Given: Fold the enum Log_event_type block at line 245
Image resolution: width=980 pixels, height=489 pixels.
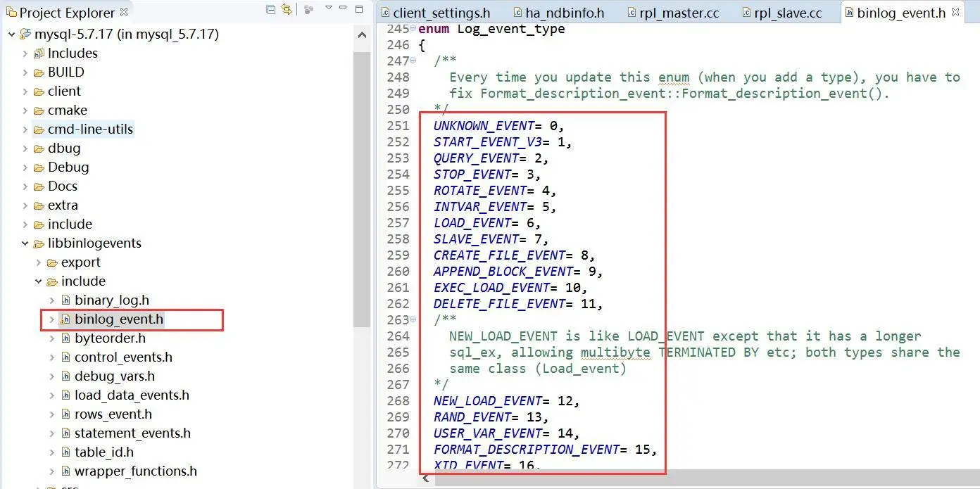Looking at the screenshot, I should [413, 29].
